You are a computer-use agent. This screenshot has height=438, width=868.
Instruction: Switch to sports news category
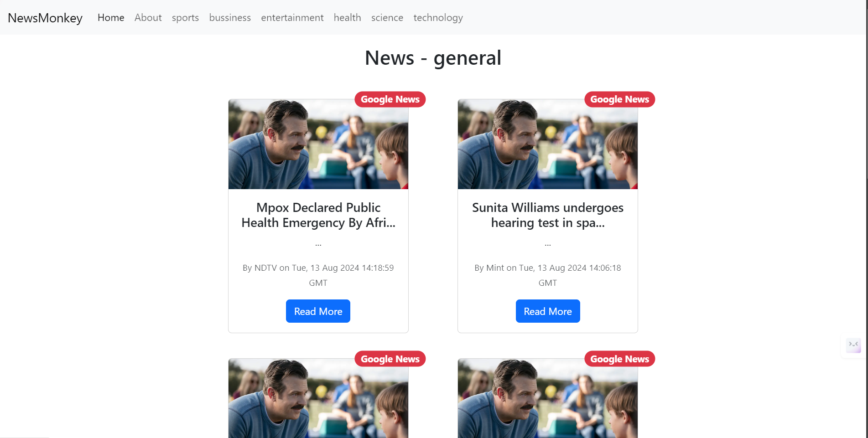[x=185, y=17]
